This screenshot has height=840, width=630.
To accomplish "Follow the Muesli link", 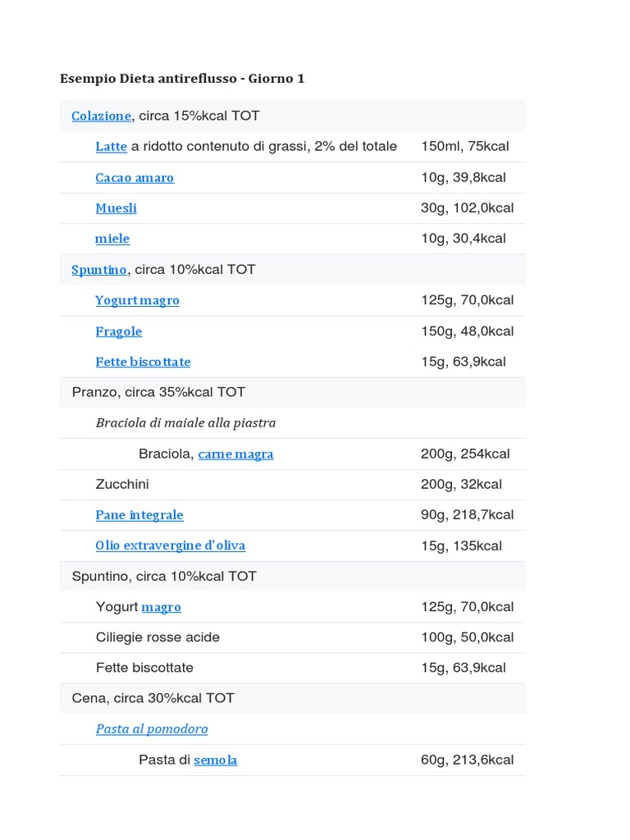I will tap(116, 208).
